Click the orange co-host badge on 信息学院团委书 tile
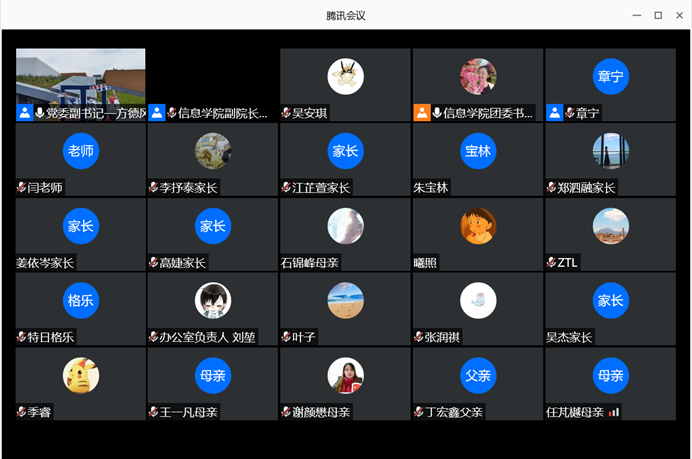Viewport: 692px width, 459px height. pyautogui.click(x=422, y=113)
